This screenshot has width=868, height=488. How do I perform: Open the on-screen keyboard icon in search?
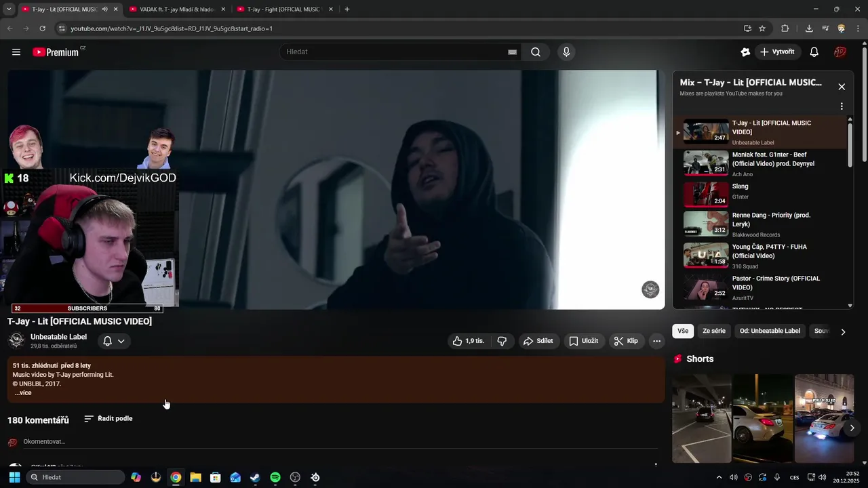pos(512,52)
